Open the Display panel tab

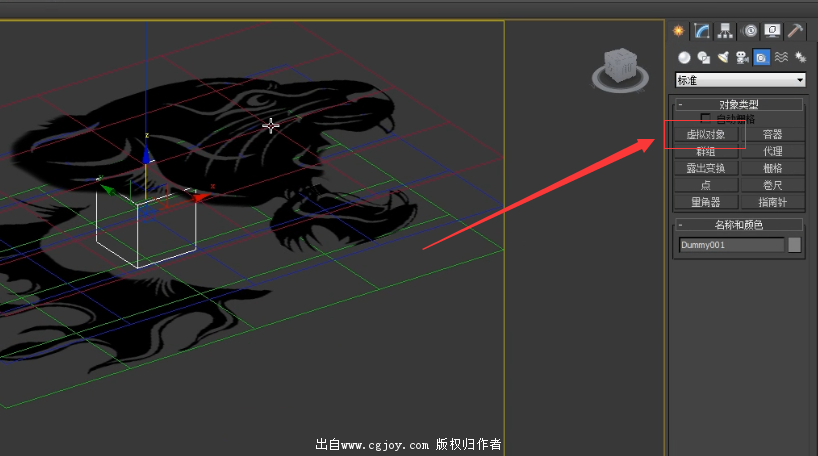coord(772,31)
